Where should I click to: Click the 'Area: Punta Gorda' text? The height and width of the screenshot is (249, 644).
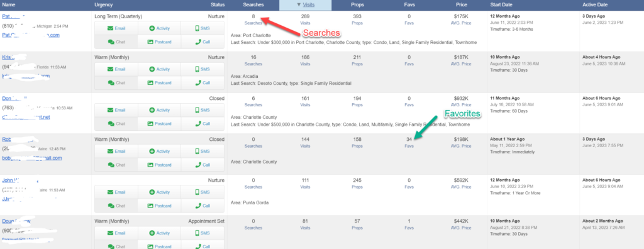(x=250, y=202)
